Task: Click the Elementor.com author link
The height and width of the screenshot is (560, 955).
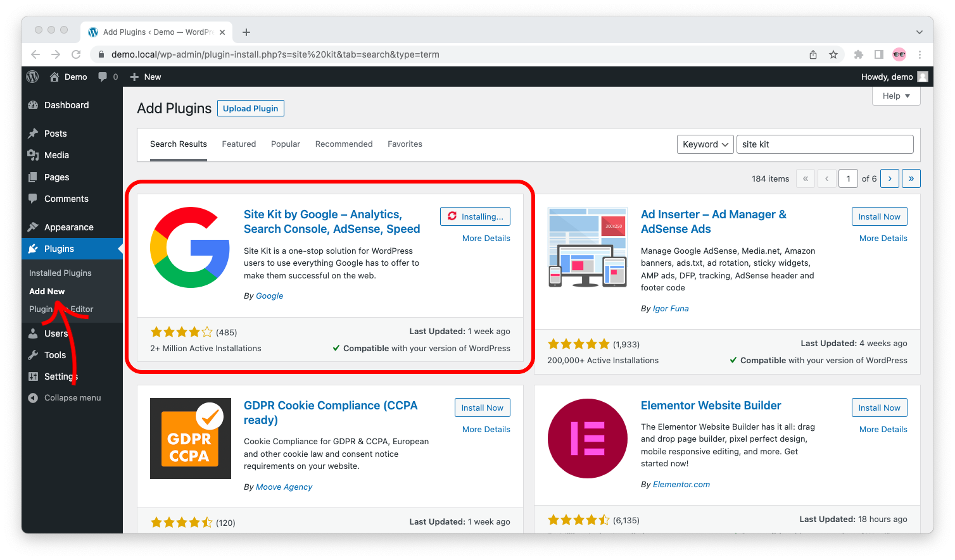Action: click(681, 485)
